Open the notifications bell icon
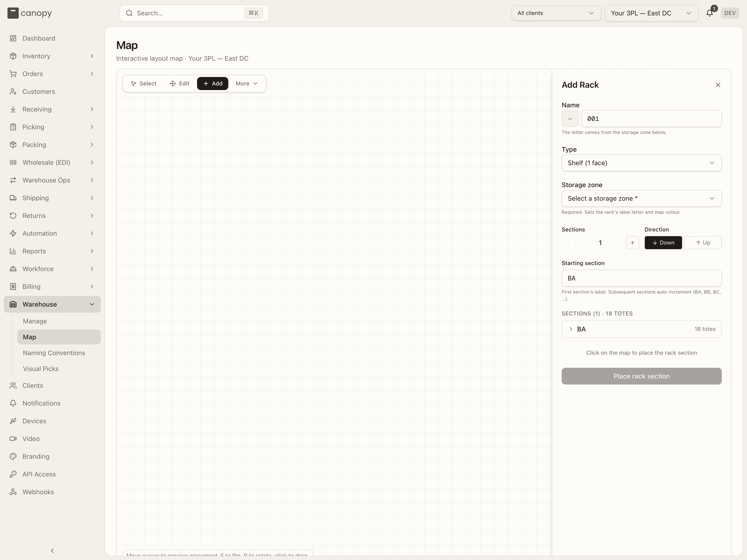Image resolution: width=747 pixels, height=560 pixels. click(709, 13)
